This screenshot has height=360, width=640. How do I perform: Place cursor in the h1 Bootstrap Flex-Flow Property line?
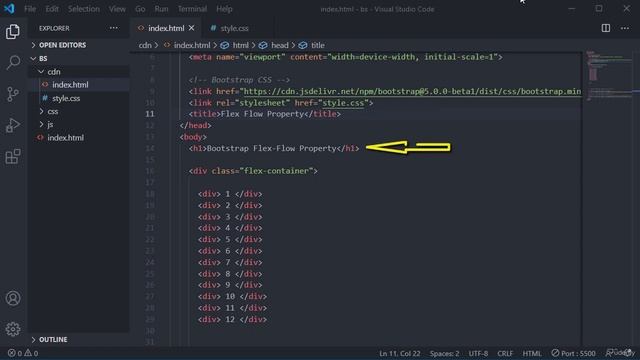274,148
